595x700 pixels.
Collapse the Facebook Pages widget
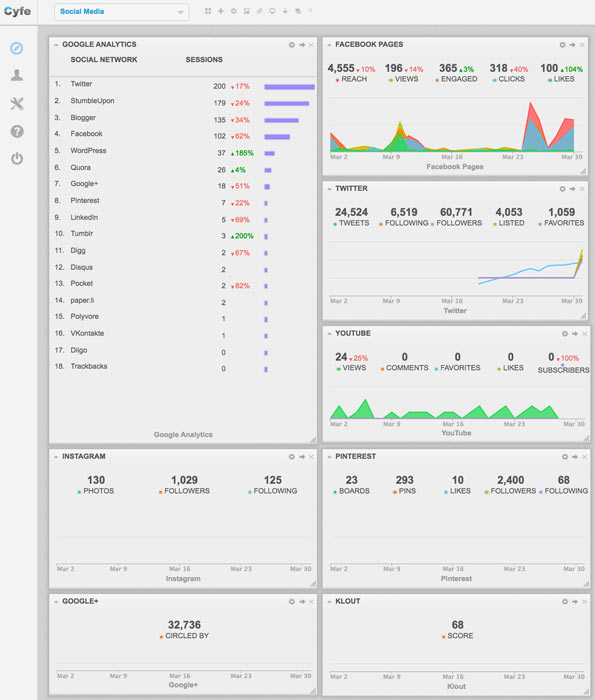pos(329,45)
